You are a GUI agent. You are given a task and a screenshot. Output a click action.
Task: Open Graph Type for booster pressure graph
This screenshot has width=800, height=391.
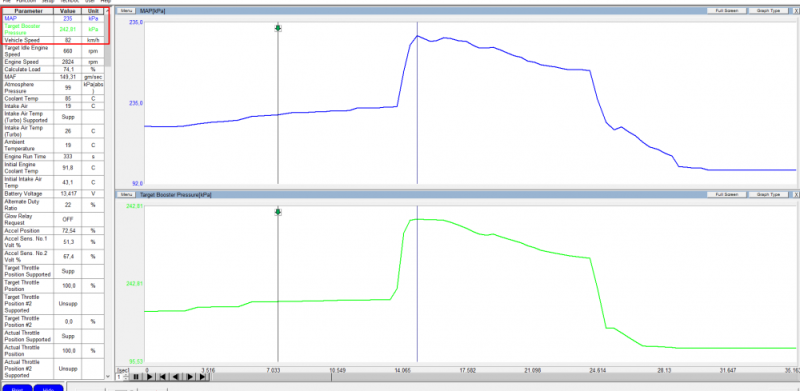(x=769, y=194)
